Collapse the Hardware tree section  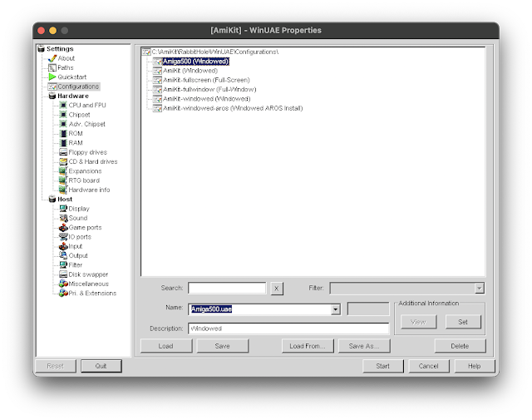[x=52, y=96]
